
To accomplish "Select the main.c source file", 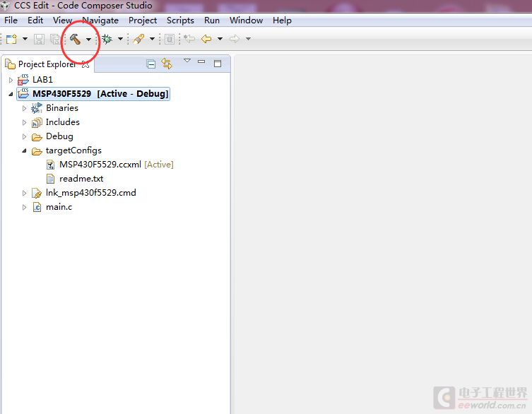I will [59, 207].
